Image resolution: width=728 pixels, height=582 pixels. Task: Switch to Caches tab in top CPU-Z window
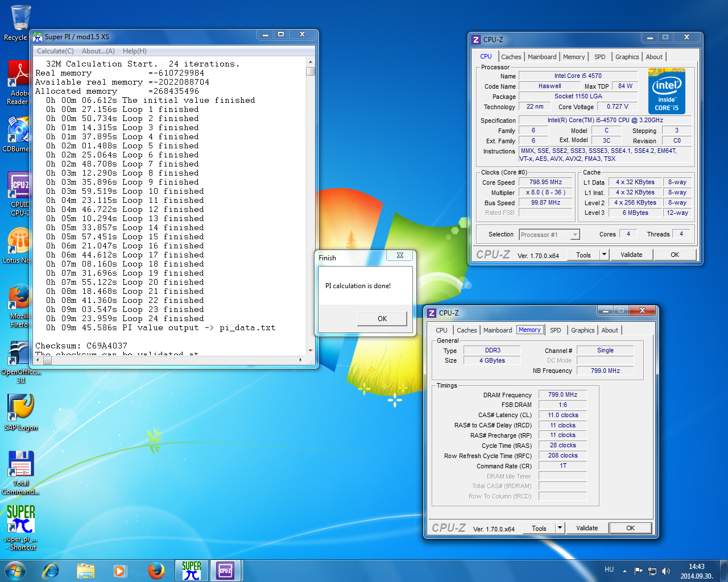click(511, 57)
